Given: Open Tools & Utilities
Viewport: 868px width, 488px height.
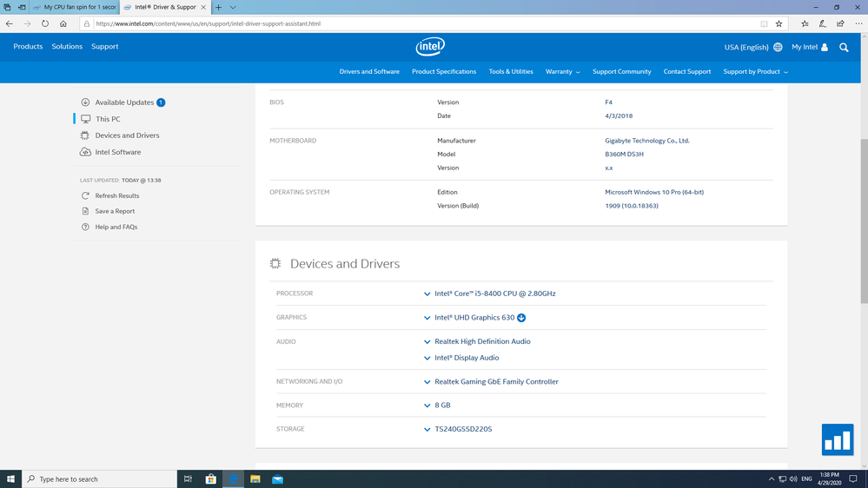Looking at the screenshot, I should [x=511, y=72].
